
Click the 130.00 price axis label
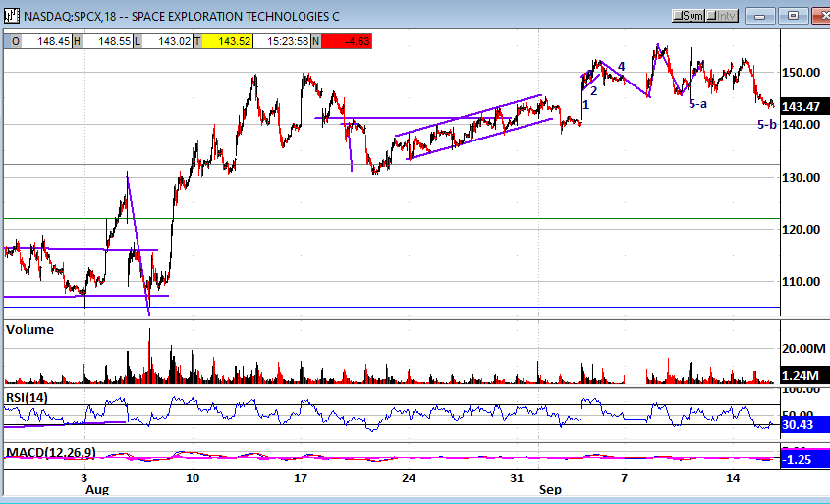click(x=801, y=178)
